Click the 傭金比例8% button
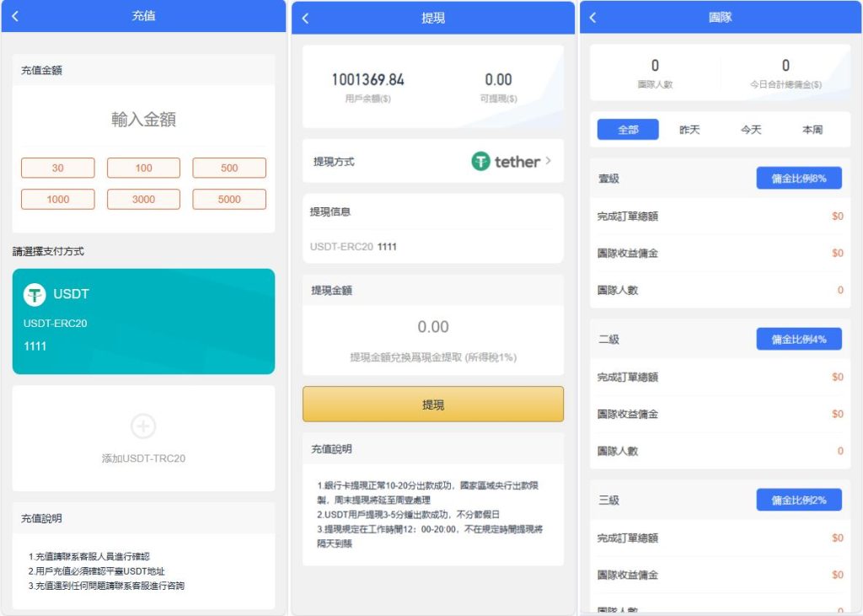Viewport: 863px width, 616px height. click(x=798, y=179)
